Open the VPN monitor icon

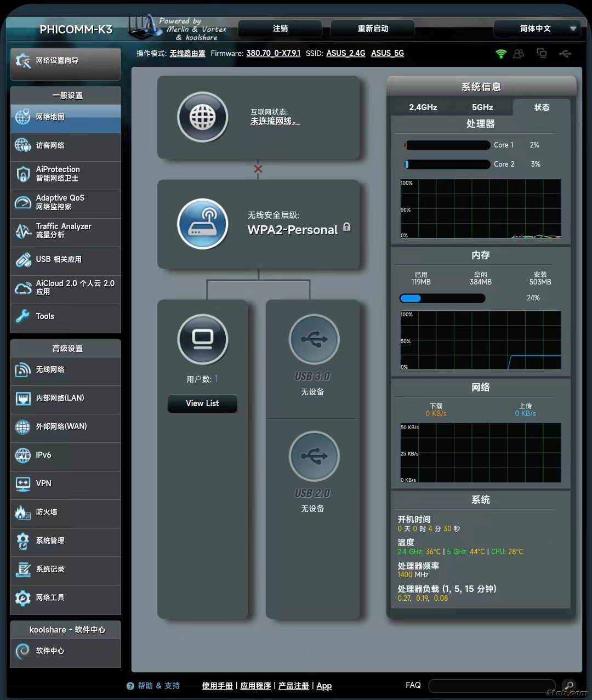point(22,484)
